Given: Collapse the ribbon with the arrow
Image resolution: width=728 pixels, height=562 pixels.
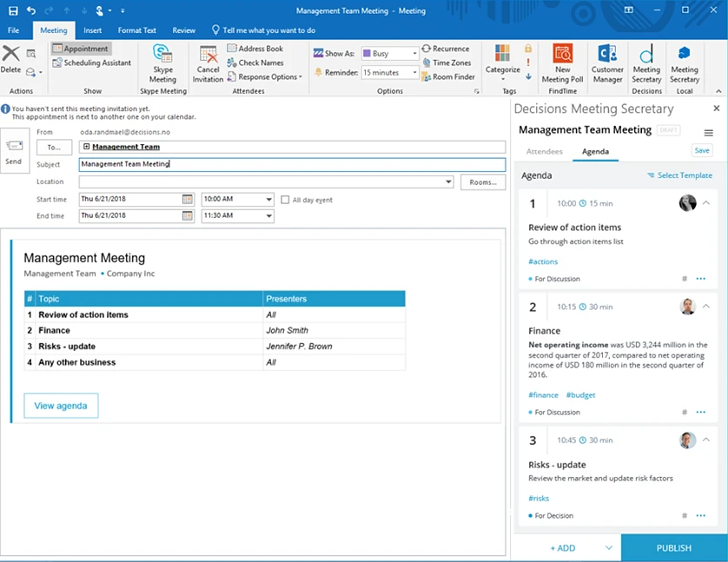Looking at the screenshot, I should pyautogui.click(x=718, y=91).
